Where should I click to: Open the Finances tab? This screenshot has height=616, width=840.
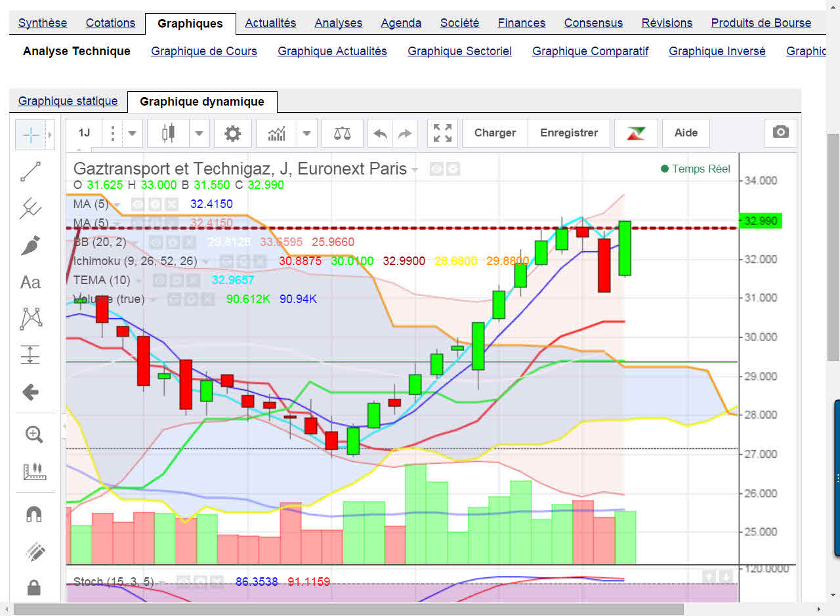522,23
